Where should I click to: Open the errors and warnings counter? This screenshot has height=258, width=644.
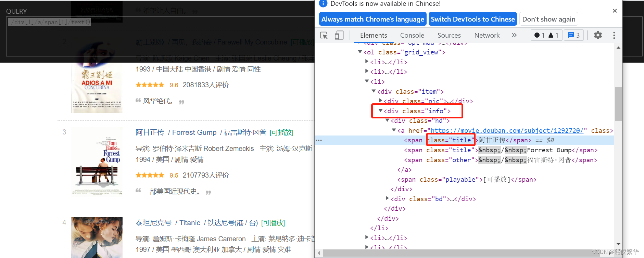tap(546, 35)
